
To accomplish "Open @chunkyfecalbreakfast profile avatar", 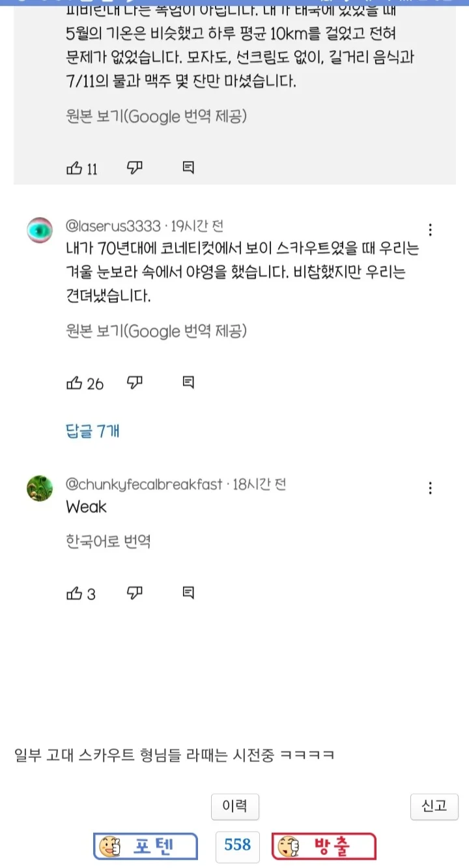I will point(40,488).
